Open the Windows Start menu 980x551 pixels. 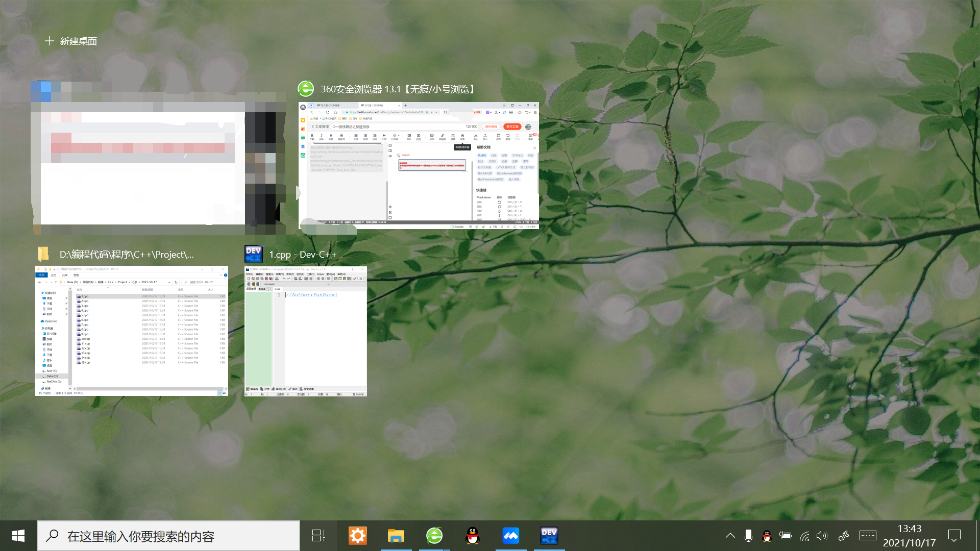point(18,536)
